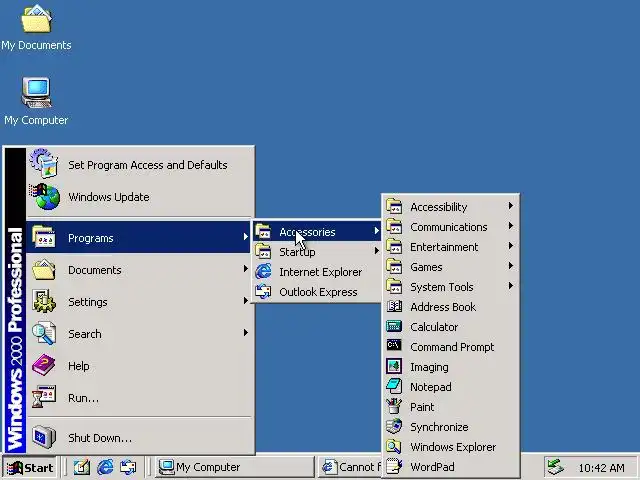Expand the Settings submenu arrow
This screenshot has height=480, width=640.
pyautogui.click(x=245, y=301)
